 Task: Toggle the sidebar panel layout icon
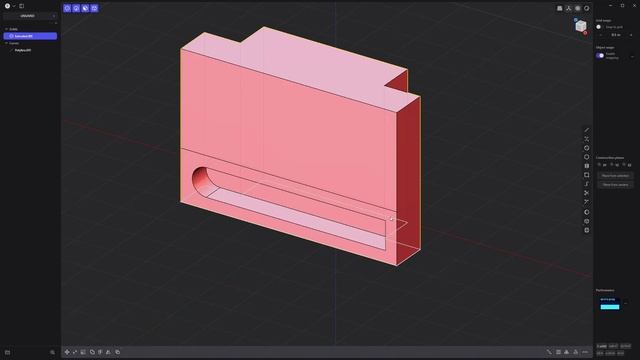point(22,6)
